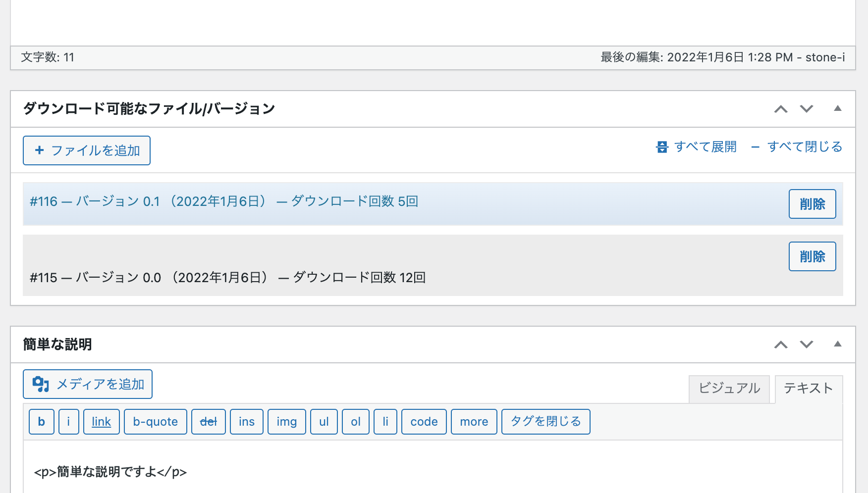The width and height of the screenshot is (868, 493).
Task: Insert ol ordered list tag
Action: coord(356,422)
